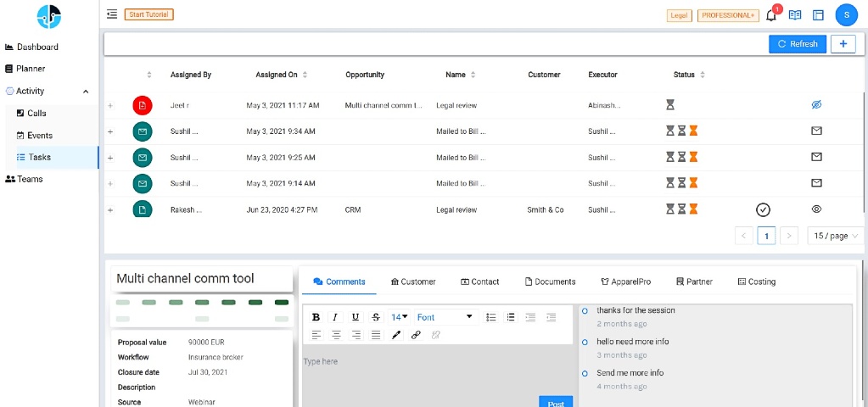Sort by Status column
This screenshot has height=407, width=868.
(x=703, y=75)
